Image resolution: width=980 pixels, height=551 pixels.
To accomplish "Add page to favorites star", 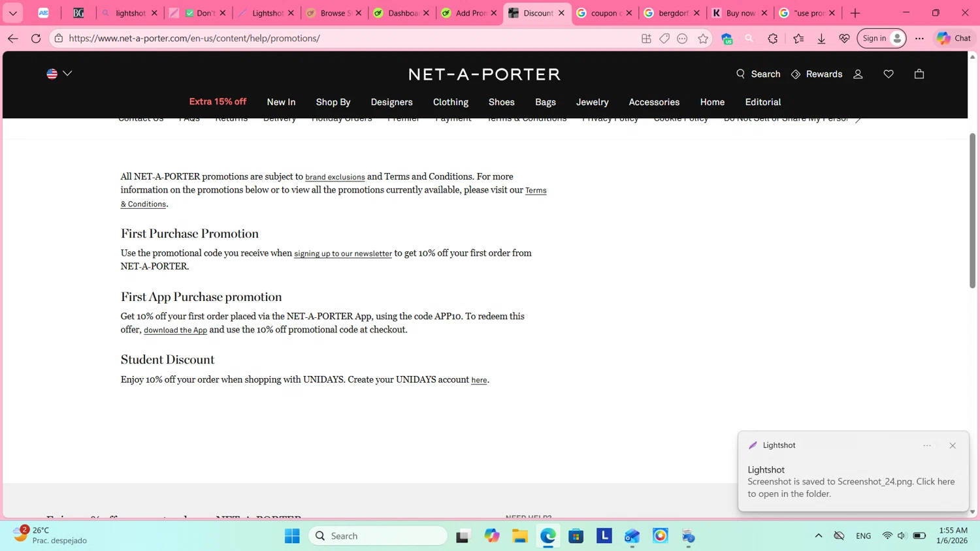I will click(703, 39).
